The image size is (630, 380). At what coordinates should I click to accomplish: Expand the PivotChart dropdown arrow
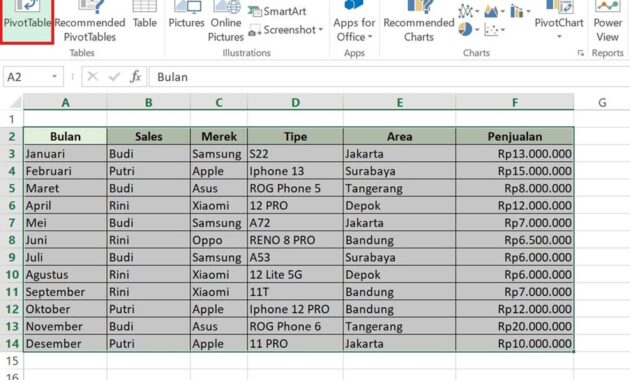pos(559,37)
